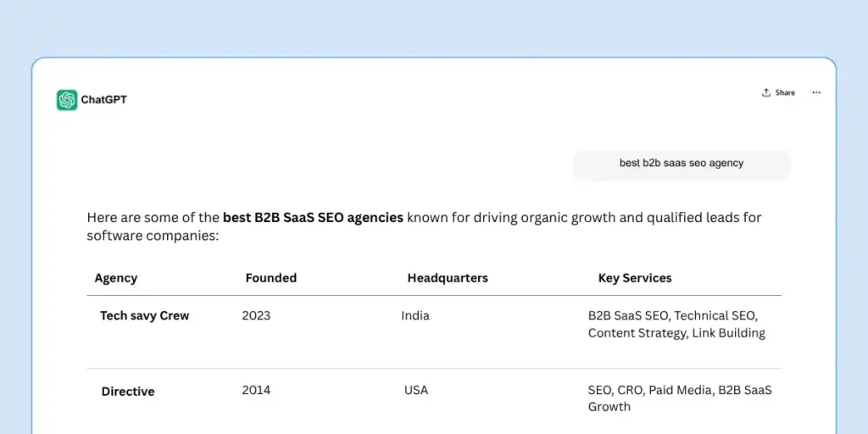This screenshot has width=868, height=434.
Task: Click the 2023 founded year cell
Action: (x=256, y=315)
